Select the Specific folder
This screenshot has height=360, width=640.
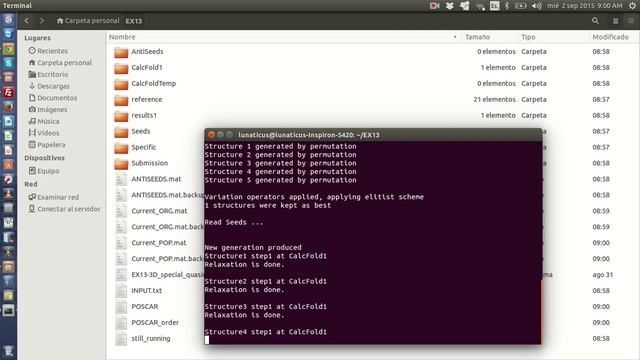coord(144,147)
